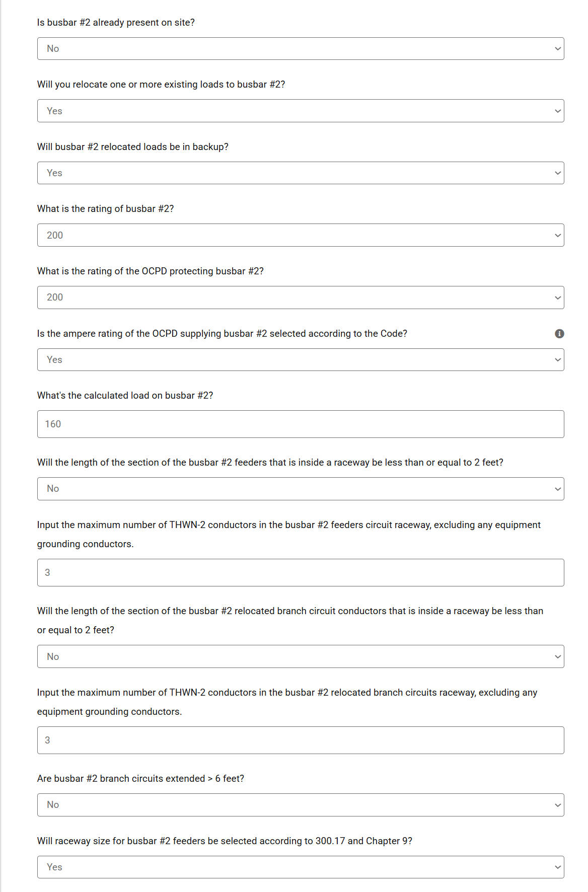Expand the relocated loads in backup dropdown
This screenshot has width=588, height=892.
pyautogui.click(x=301, y=173)
